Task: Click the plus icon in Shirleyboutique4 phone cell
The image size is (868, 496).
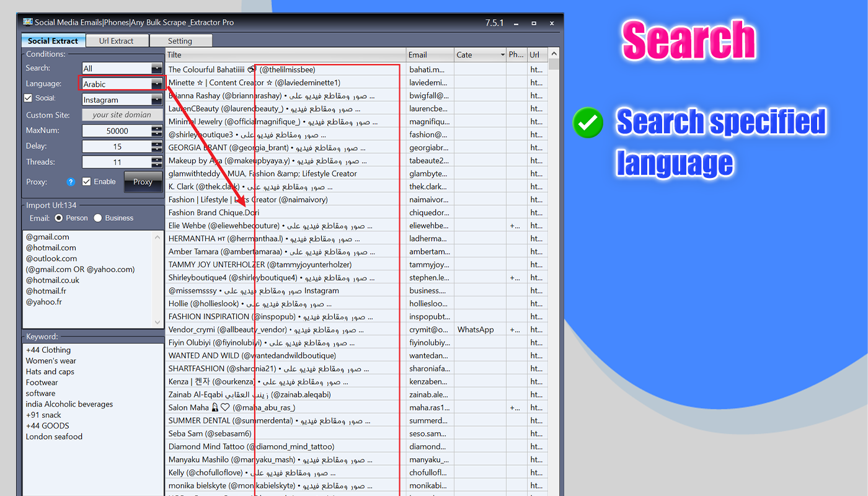Action: point(513,277)
